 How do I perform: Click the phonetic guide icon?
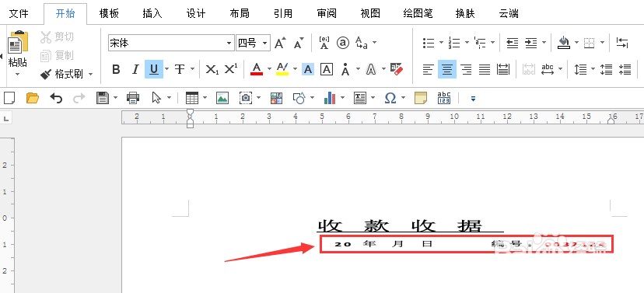(324, 43)
